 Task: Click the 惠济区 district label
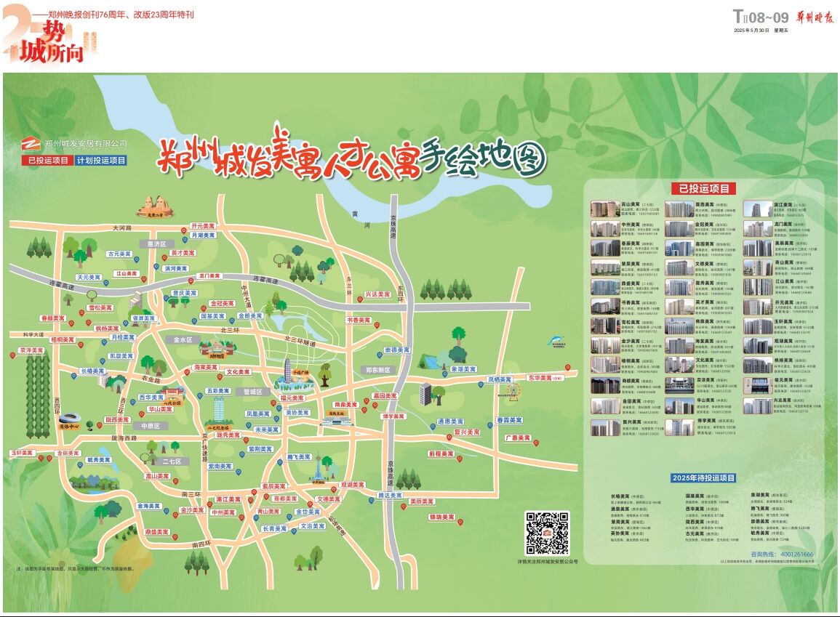(156, 244)
